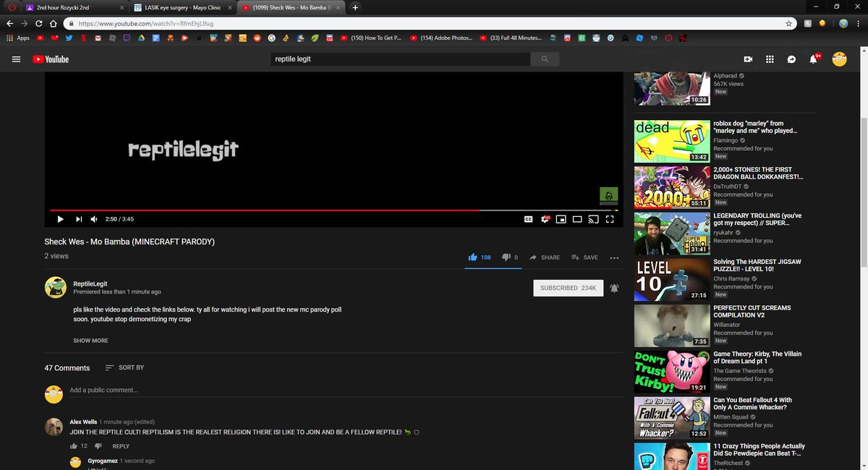Cast video with Play on TV

click(x=593, y=219)
